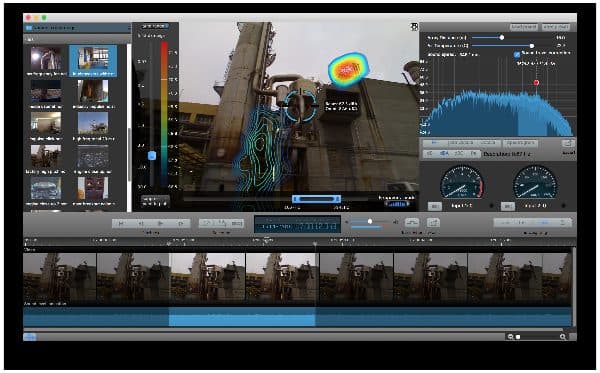The height and width of the screenshot is (373, 600).
Task: Click the stepper arrows at far-right toolbar control
Action: pos(563,222)
